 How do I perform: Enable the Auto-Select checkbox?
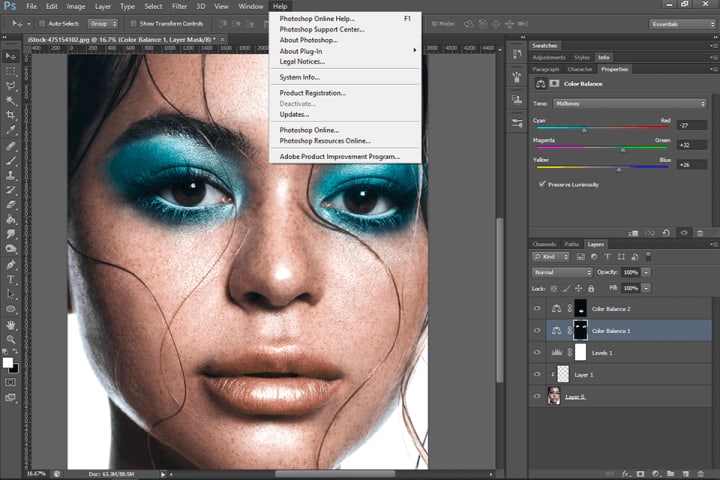(42, 23)
